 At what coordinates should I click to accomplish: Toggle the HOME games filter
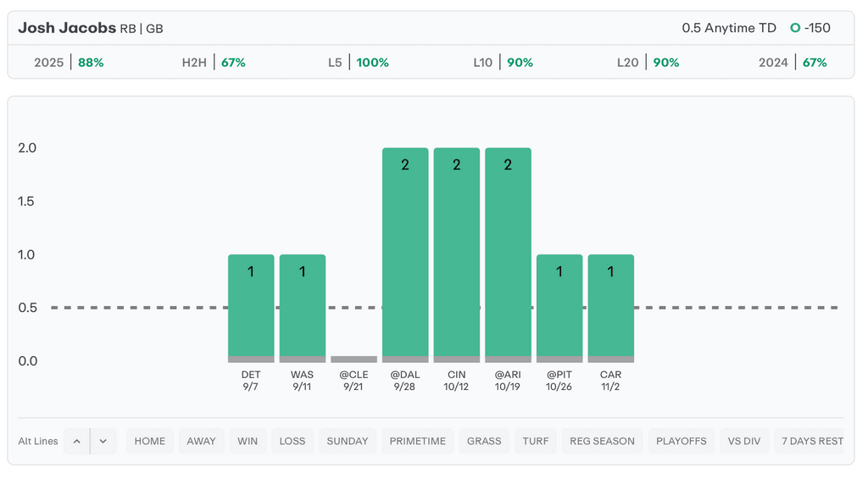tap(150, 441)
